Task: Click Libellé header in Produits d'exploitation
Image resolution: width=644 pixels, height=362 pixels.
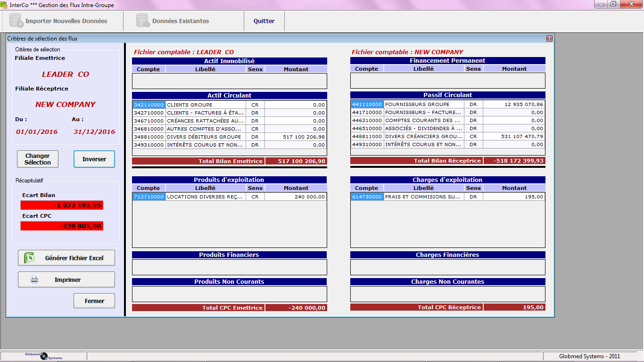Action: pyautogui.click(x=205, y=188)
